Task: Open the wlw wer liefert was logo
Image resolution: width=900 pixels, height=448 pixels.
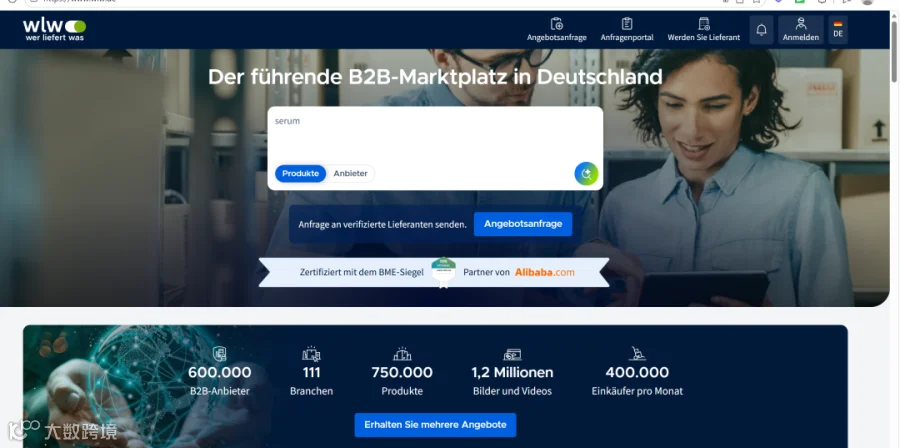Action: point(55,29)
